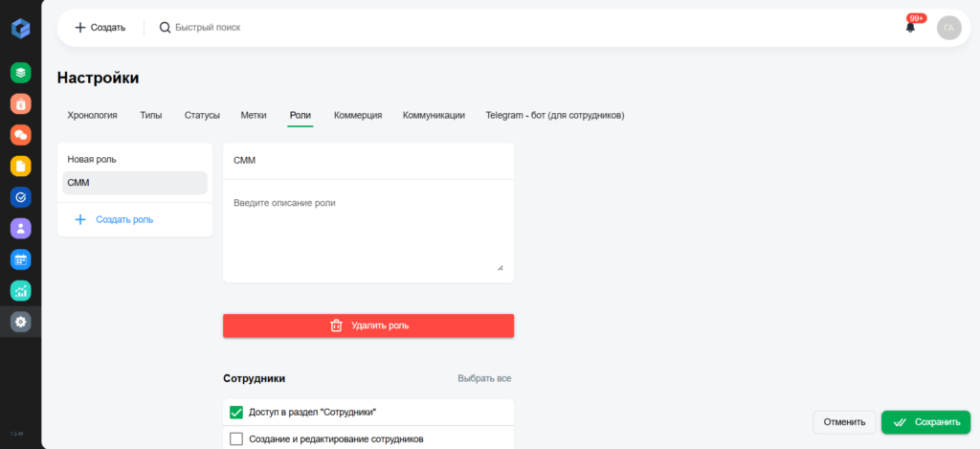Switch to the Коммуникации tab
Screen dimensions: 980x449
434,115
